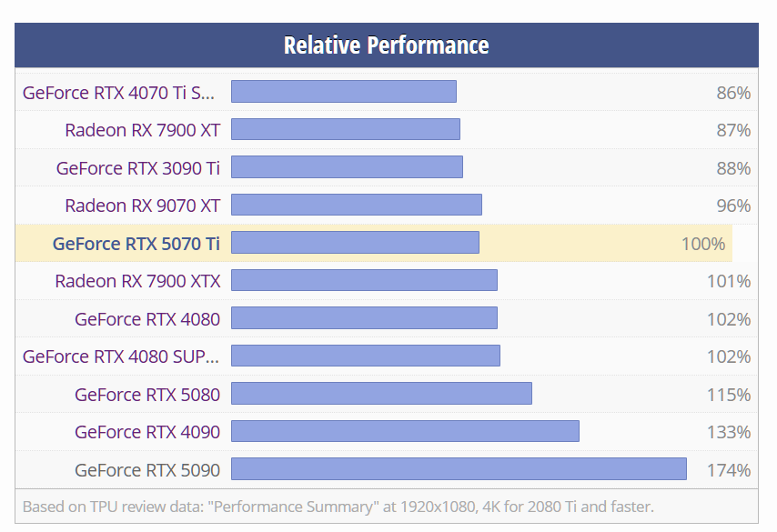Click the Radeon RX 7900 XT link
The image size is (777, 532).
point(142,130)
